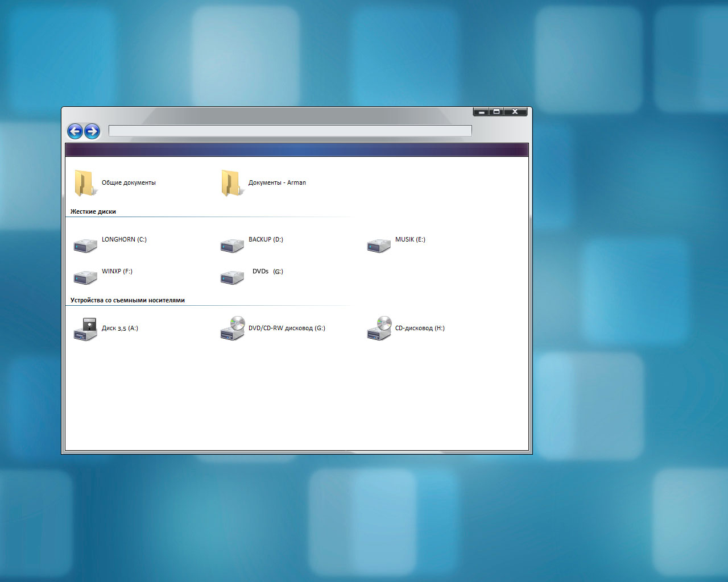
Task: Close the explorer window with X
Action: click(515, 112)
